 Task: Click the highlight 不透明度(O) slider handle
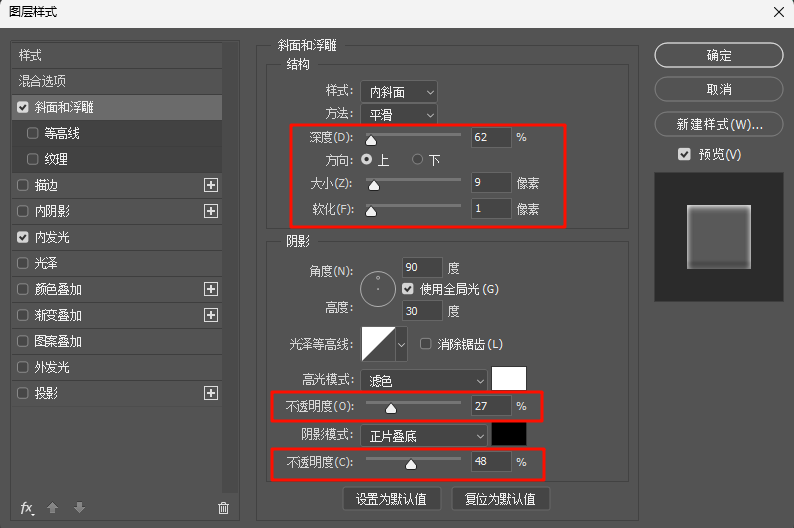[x=391, y=408]
